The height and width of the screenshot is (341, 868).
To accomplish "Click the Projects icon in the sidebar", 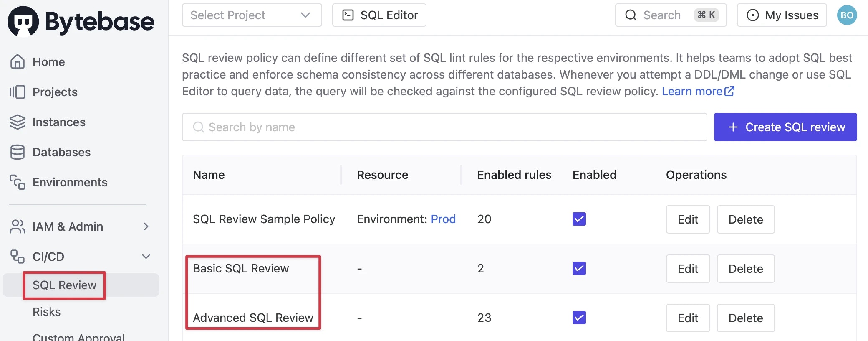I will (18, 92).
